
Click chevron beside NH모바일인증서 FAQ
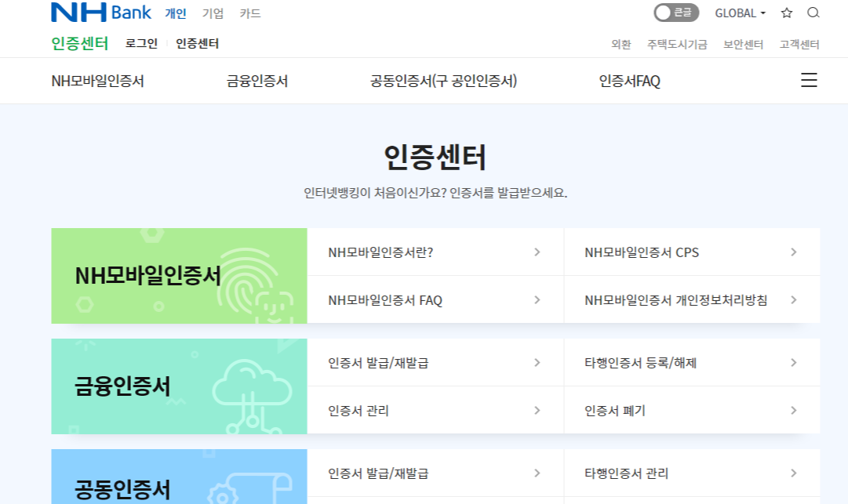click(x=537, y=299)
